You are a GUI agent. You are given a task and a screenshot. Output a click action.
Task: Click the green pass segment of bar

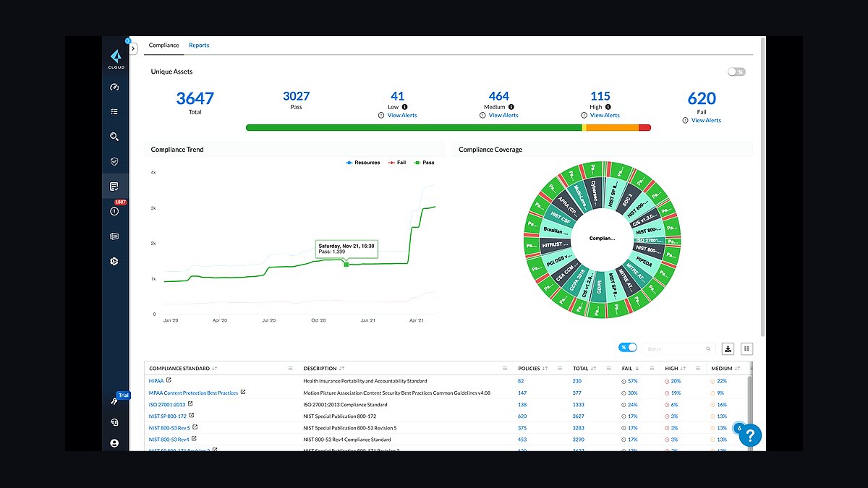click(x=414, y=127)
